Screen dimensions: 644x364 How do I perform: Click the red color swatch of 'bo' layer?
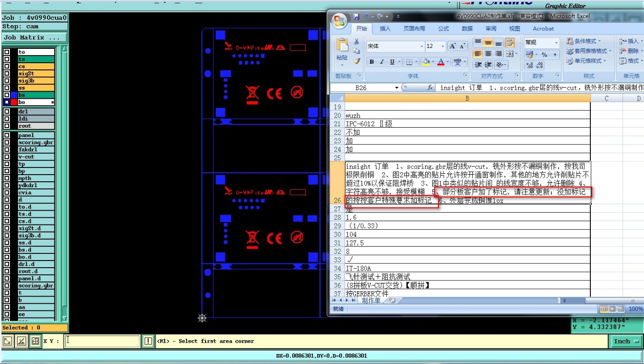point(14,102)
